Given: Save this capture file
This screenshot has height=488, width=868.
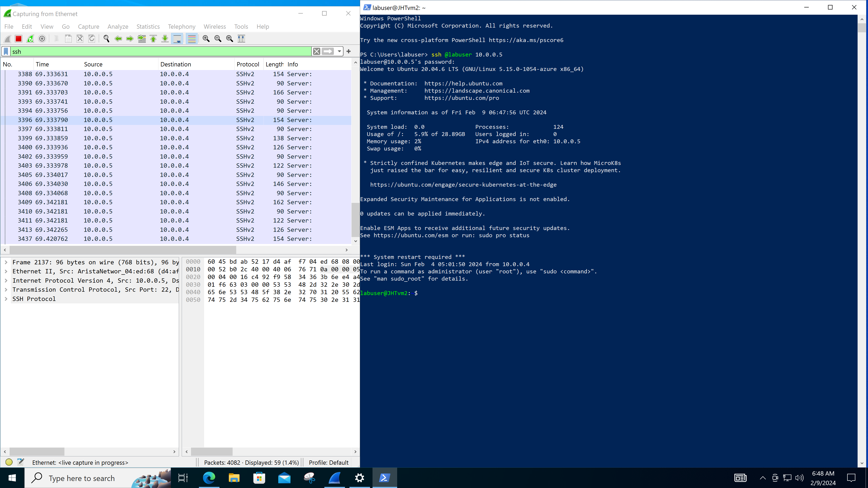Looking at the screenshot, I should click(68, 39).
